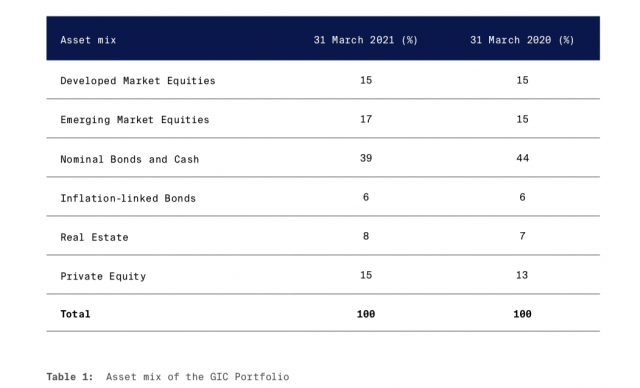
Task: Select the Nominal Bonds and Cash label
Action: [x=129, y=159]
